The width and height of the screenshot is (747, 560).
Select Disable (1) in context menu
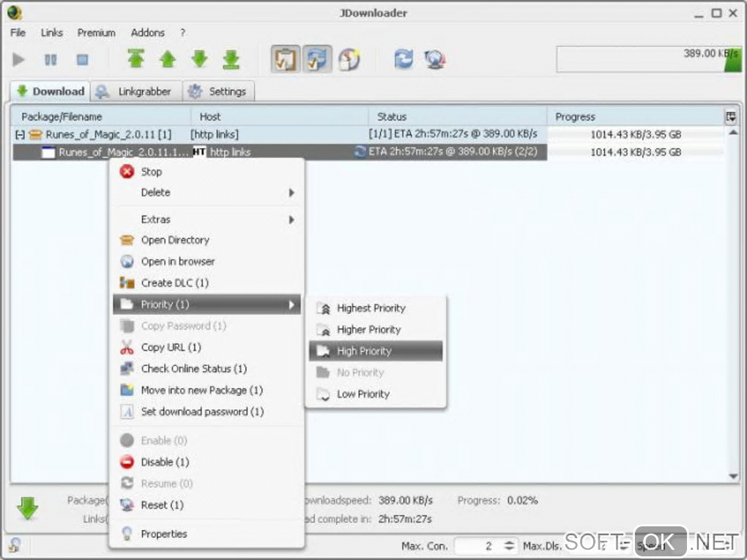coord(207,462)
